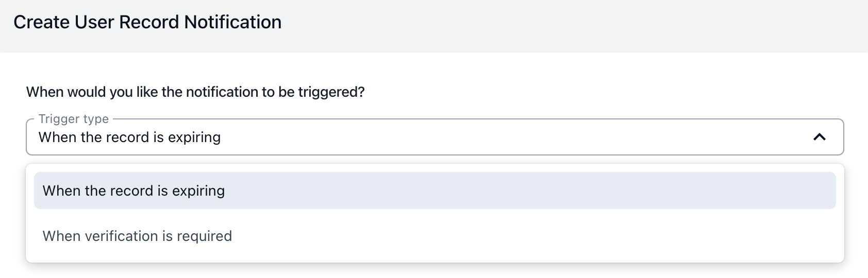
Task: Click the word "expiring" in highlighted option
Action: (x=198, y=191)
